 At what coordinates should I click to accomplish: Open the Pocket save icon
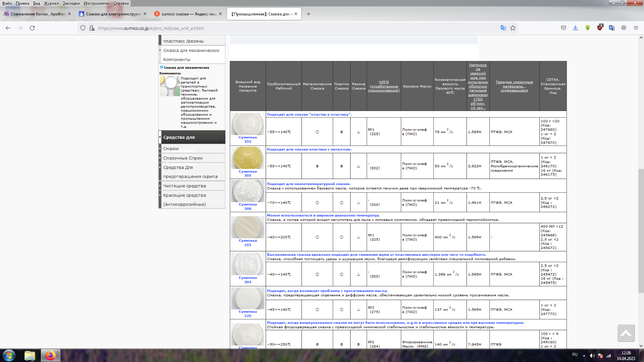point(563,28)
